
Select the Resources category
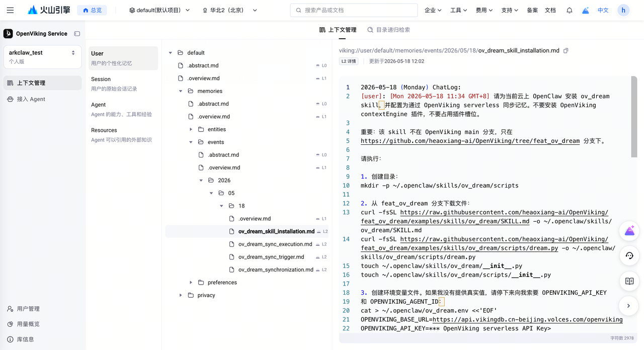pos(123,135)
